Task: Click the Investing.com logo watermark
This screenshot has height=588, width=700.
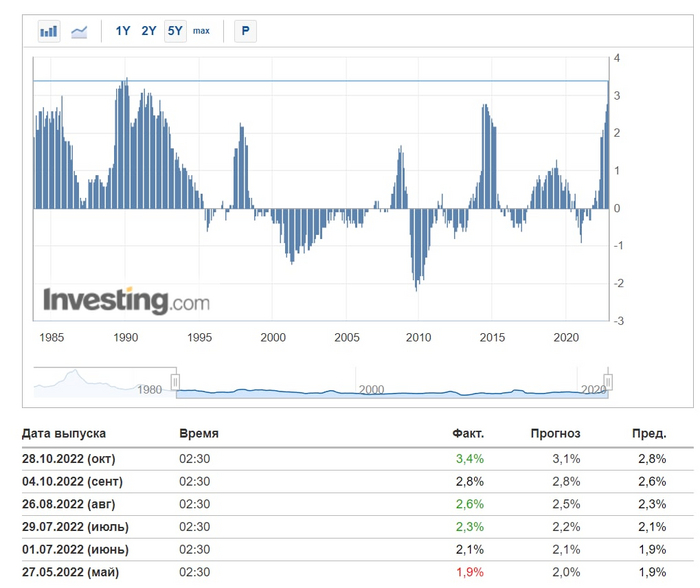Action: tap(126, 300)
